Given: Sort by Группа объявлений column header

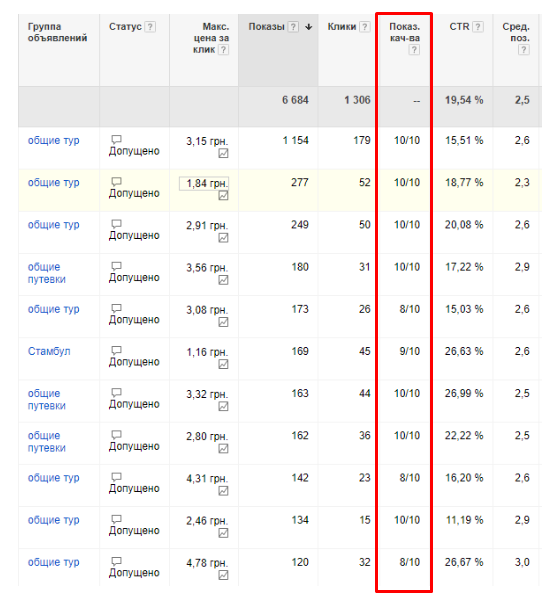Looking at the screenshot, I should point(57,32).
